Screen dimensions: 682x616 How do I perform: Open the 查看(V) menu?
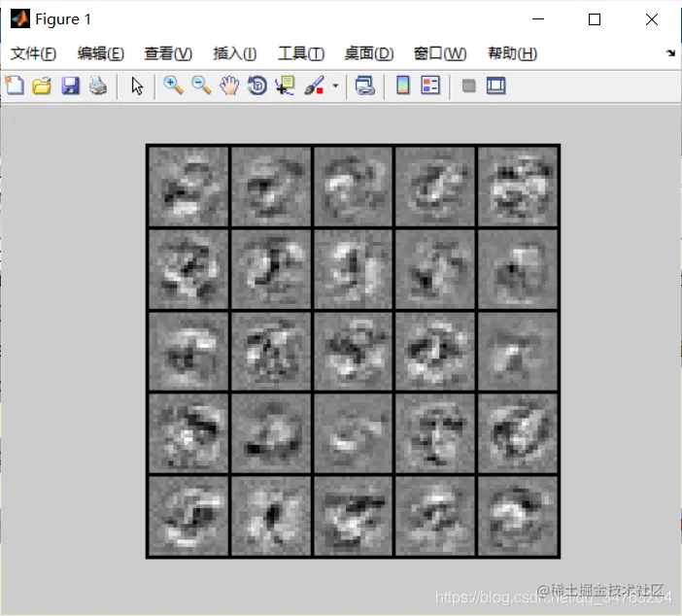click(168, 53)
